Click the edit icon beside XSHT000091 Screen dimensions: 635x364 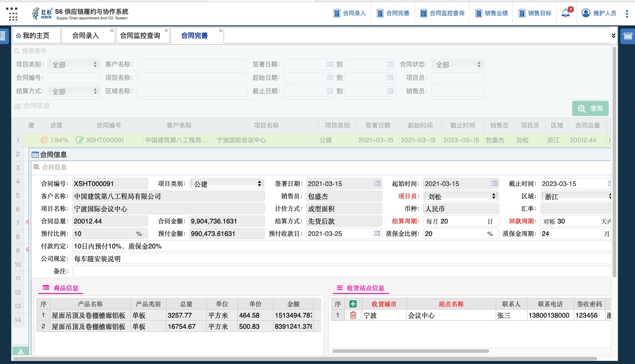point(80,140)
